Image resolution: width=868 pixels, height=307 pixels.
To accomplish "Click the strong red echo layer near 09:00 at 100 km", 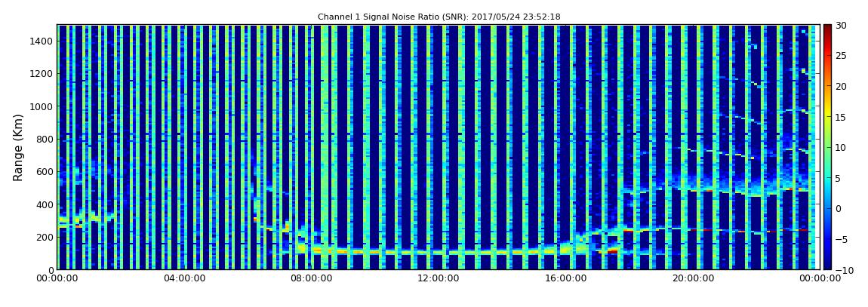I will (x=343, y=252).
